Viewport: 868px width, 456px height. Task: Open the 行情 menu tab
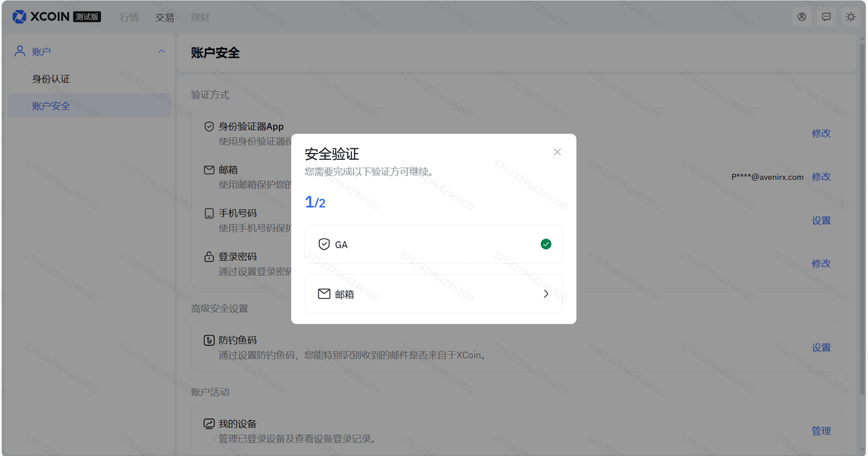click(130, 18)
